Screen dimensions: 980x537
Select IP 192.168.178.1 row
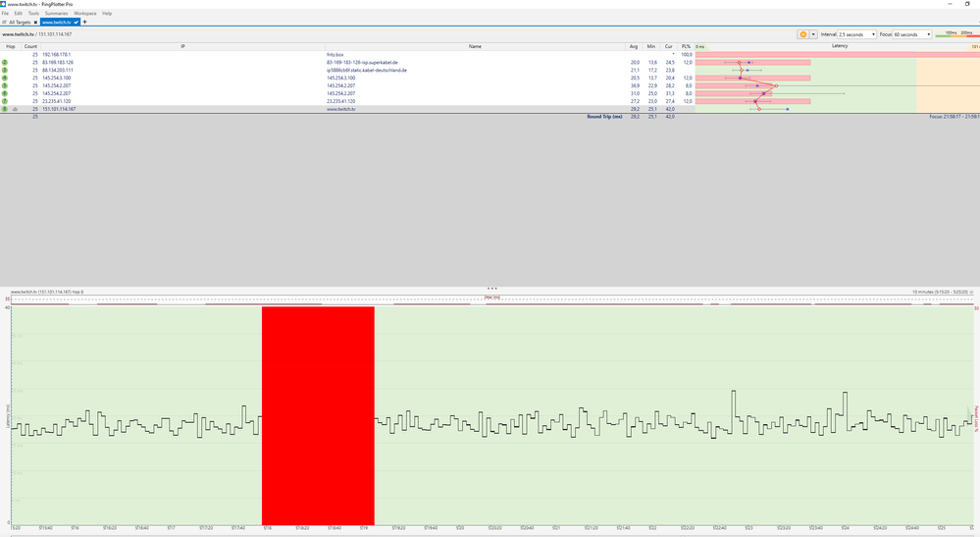pyautogui.click(x=56, y=54)
